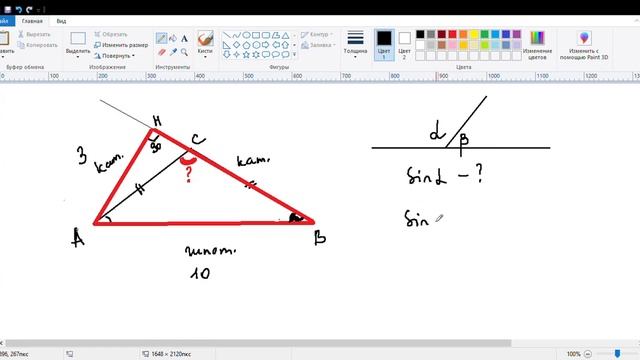The image size is (640, 360).
Task: Click the zoom out minus button
Action: (x=588, y=354)
